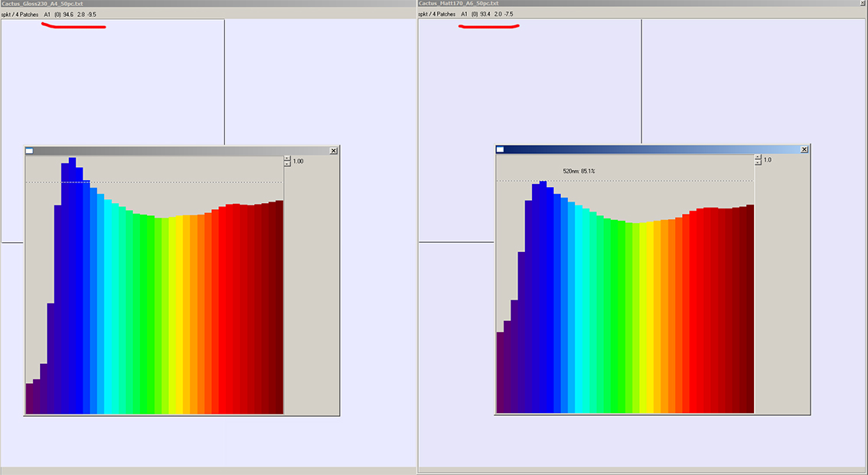Image resolution: width=868 pixels, height=475 pixels.
Task: Click the scale value '1.00' in left histogram
Action: (x=298, y=162)
